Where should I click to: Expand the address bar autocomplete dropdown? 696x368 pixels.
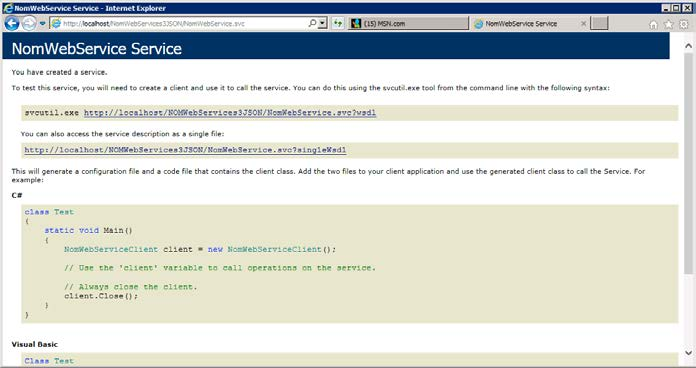coord(323,23)
